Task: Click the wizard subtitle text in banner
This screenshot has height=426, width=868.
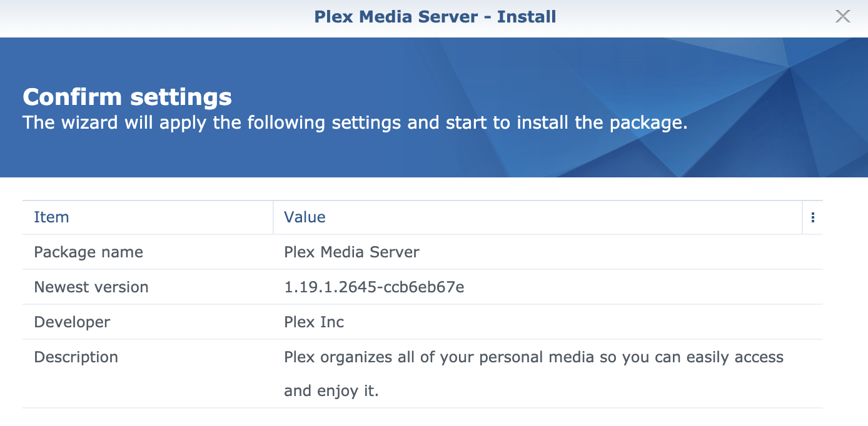Action: pyautogui.click(x=355, y=122)
